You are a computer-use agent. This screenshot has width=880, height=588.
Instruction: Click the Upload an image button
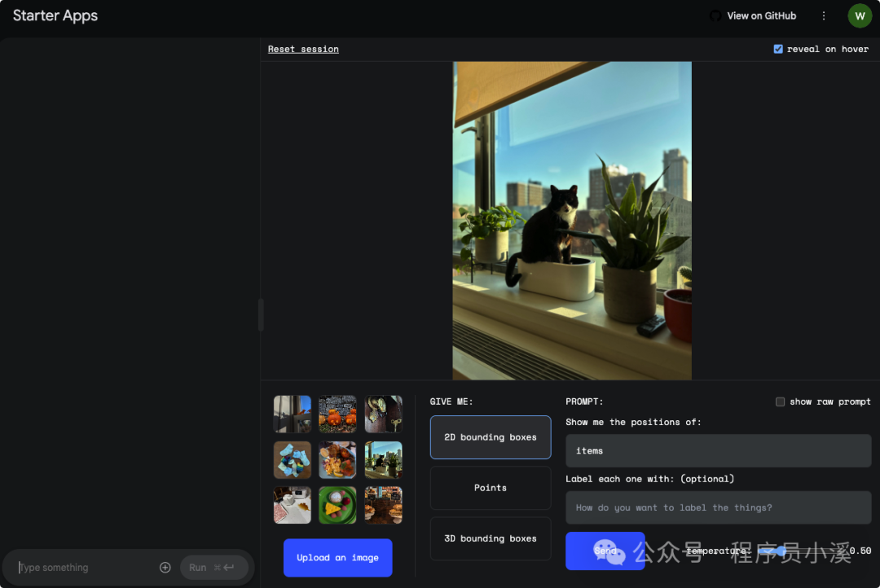(337, 557)
